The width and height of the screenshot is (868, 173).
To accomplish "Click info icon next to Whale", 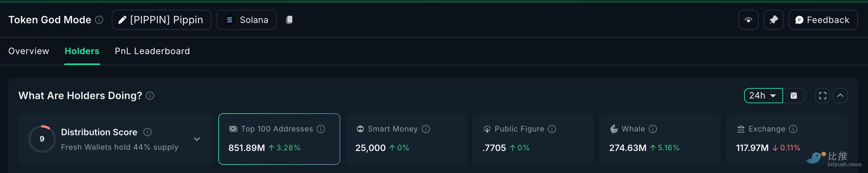I will 653,129.
